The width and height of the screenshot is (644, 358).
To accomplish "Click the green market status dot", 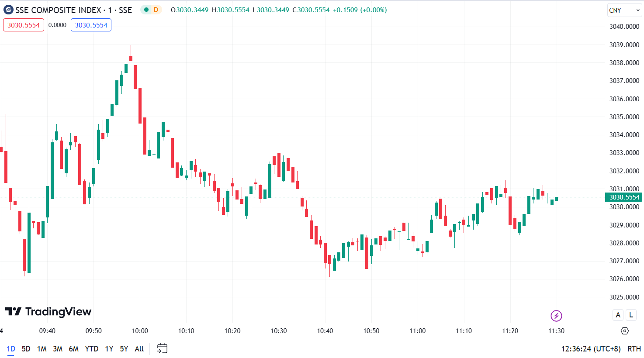I will pyautogui.click(x=146, y=10).
